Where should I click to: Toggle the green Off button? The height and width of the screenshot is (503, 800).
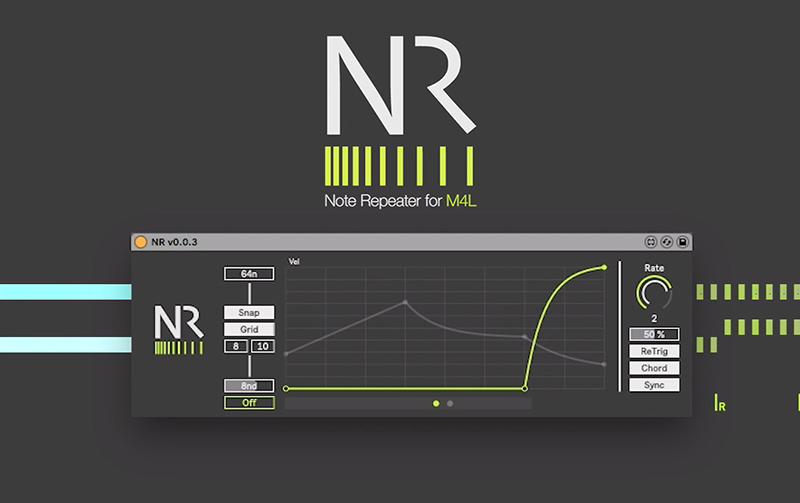click(x=249, y=402)
